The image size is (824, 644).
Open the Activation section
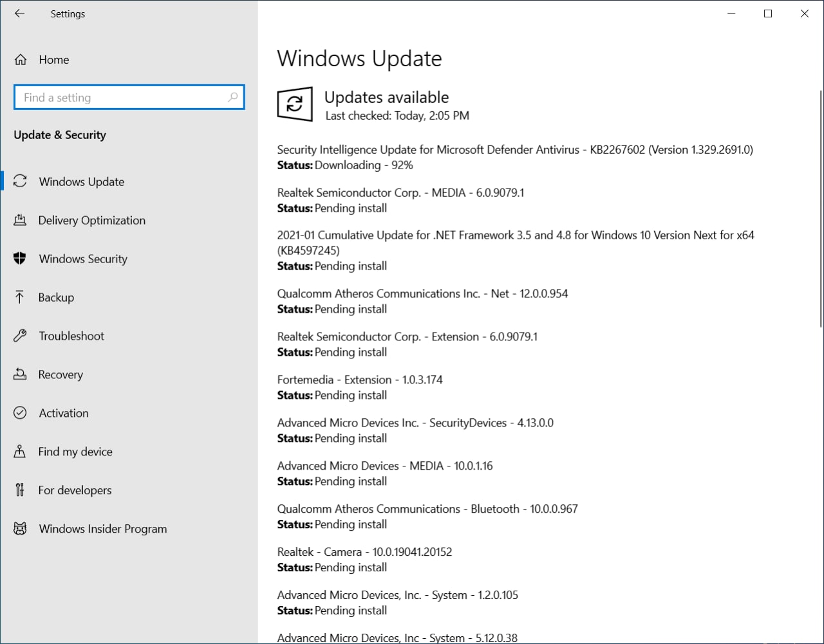pyautogui.click(x=129, y=413)
